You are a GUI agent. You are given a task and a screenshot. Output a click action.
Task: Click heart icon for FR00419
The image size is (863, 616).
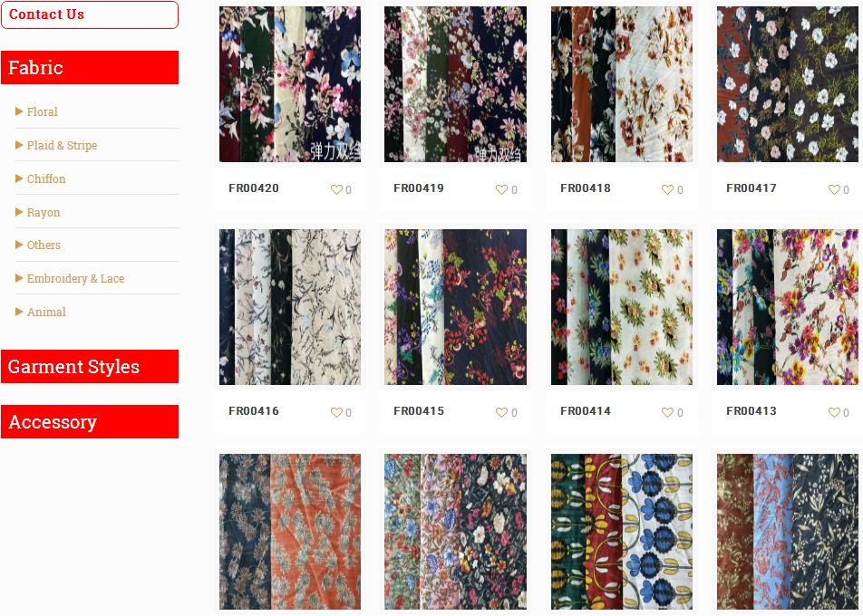(501, 189)
